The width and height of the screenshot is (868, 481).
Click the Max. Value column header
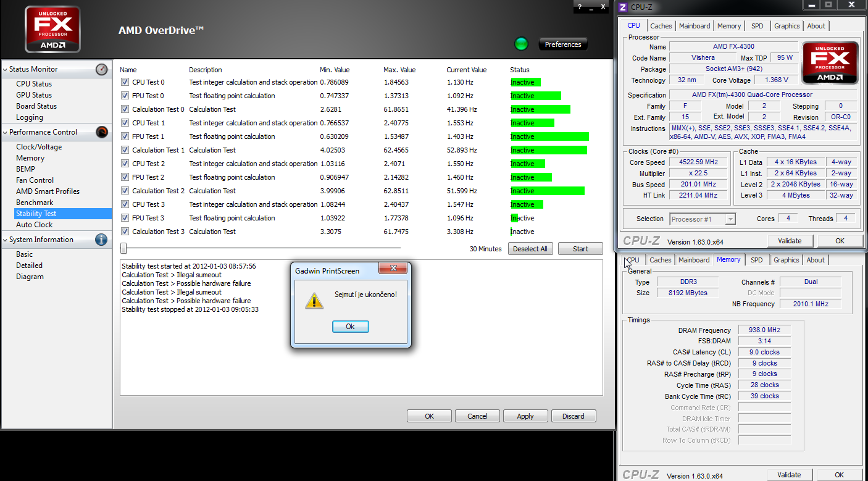coord(399,70)
